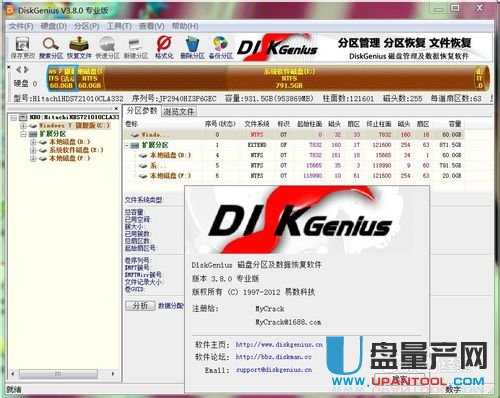Click the drive icon beside 本地磁盘(F:) in table
The width and height of the screenshot is (500, 398).
[143, 176]
